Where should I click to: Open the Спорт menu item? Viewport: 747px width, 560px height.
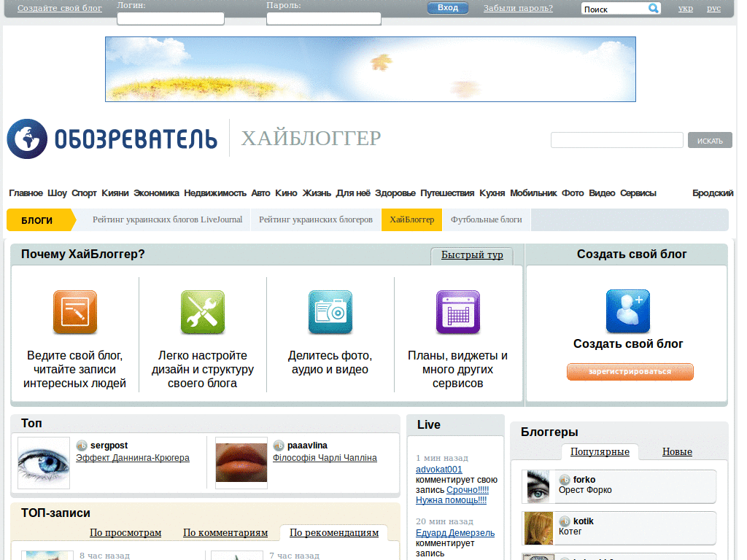click(84, 192)
